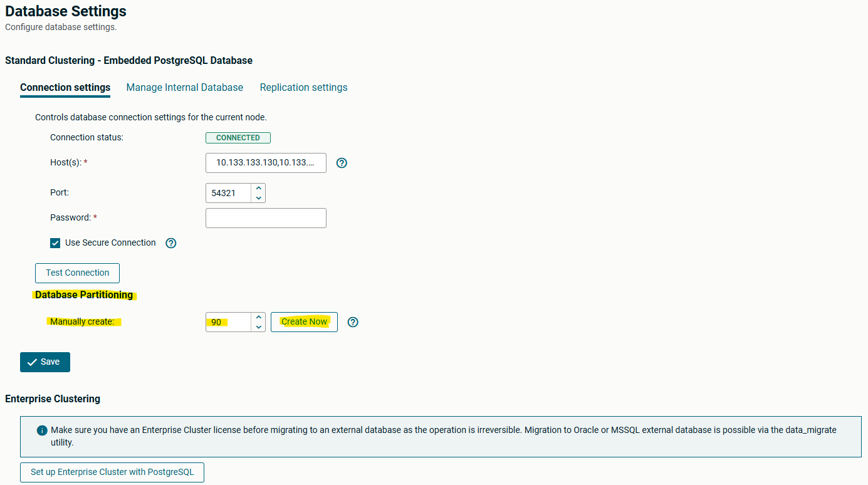Focus the Port number field
Screen dimensions: 868x485
(x=229, y=193)
